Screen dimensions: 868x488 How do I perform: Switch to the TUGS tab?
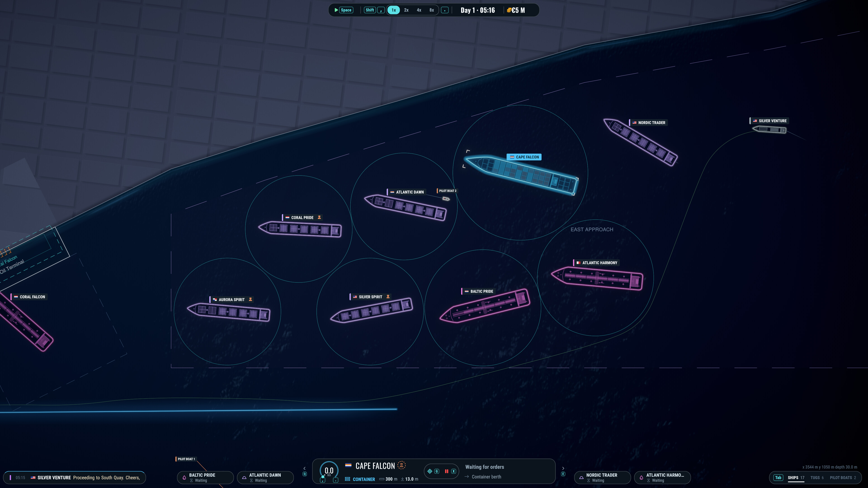(x=817, y=478)
